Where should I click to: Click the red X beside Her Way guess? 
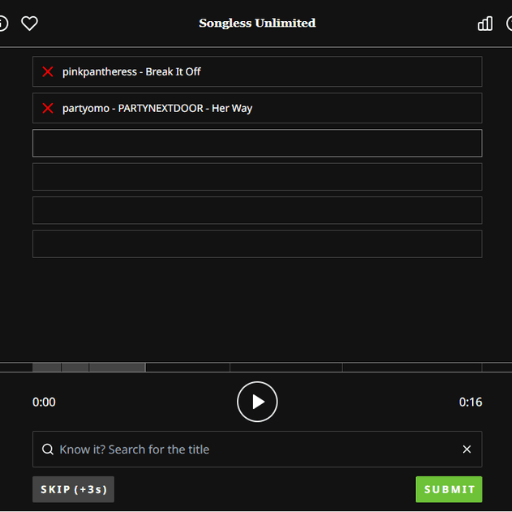click(x=48, y=108)
